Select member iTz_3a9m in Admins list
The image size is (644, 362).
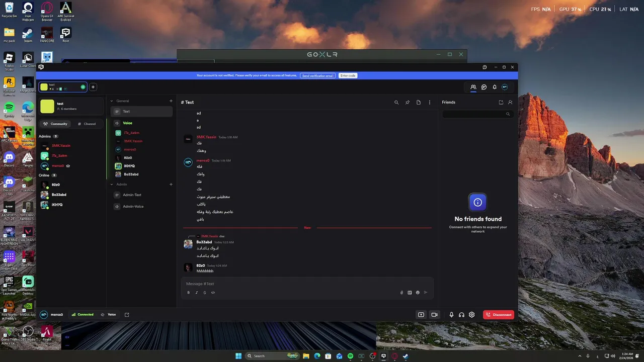click(x=71, y=156)
